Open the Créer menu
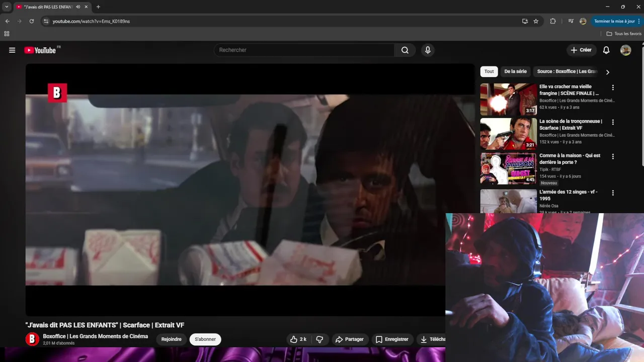Viewport: 644px width, 362px height. [x=581, y=50]
